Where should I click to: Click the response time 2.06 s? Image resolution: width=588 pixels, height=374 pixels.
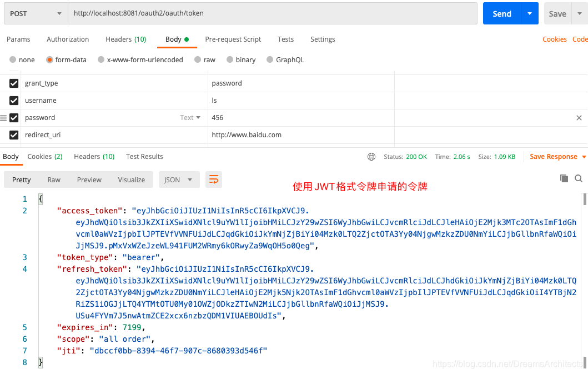tap(461, 157)
